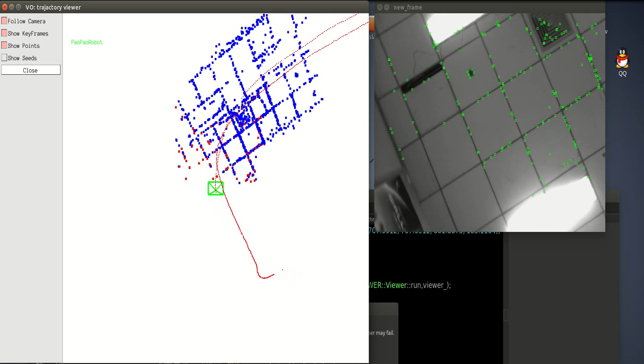Image resolution: width=644 pixels, height=364 pixels.
Task: Click the green camera pose marker
Action: (216, 188)
